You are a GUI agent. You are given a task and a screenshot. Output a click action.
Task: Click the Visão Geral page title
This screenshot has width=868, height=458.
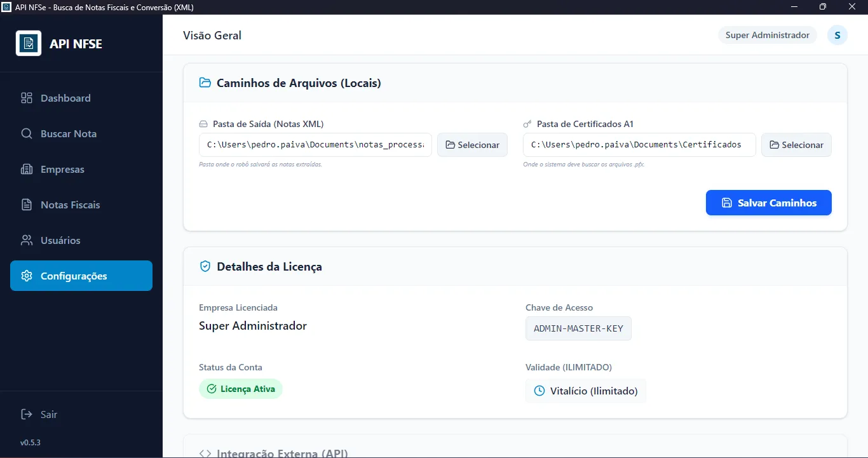212,36
